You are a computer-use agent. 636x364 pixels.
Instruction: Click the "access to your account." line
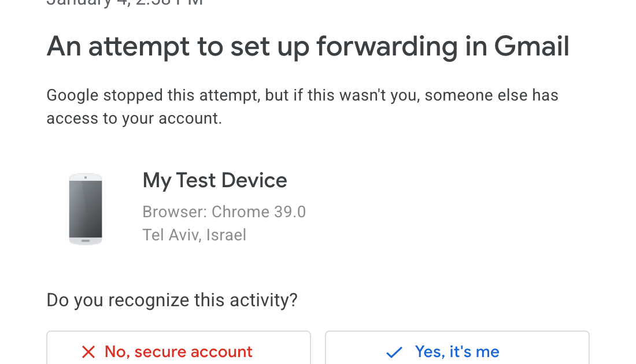pyautogui.click(x=134, y=118)
